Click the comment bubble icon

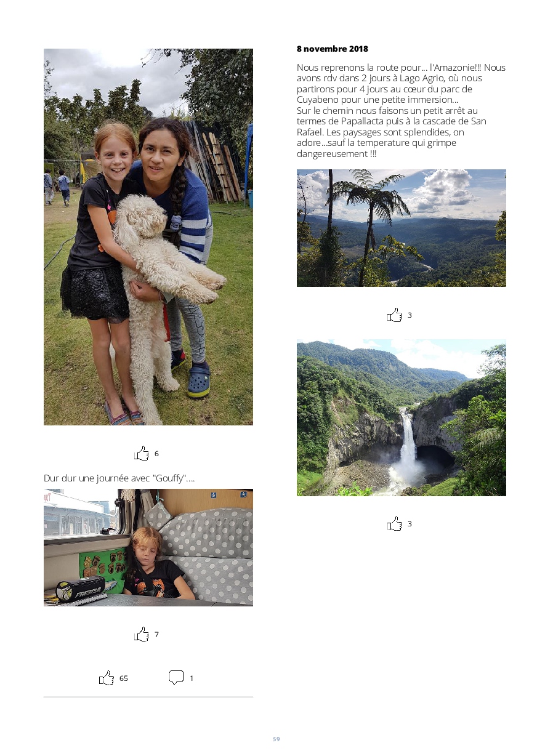tap(176, 678)
